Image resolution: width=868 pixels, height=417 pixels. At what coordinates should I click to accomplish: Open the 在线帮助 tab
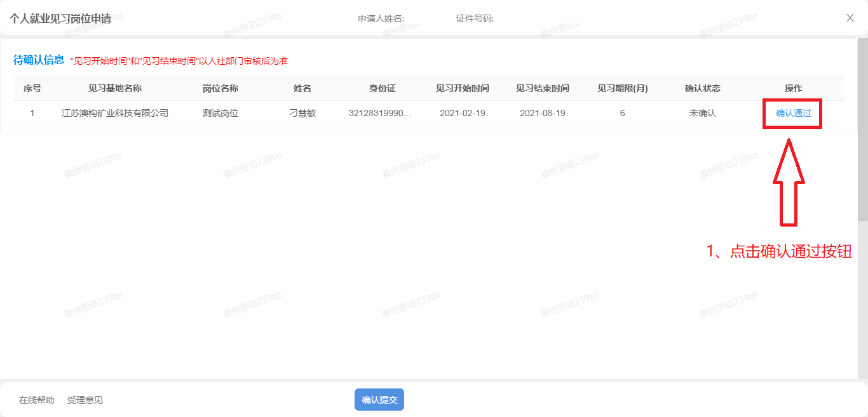tap(37, 400)
